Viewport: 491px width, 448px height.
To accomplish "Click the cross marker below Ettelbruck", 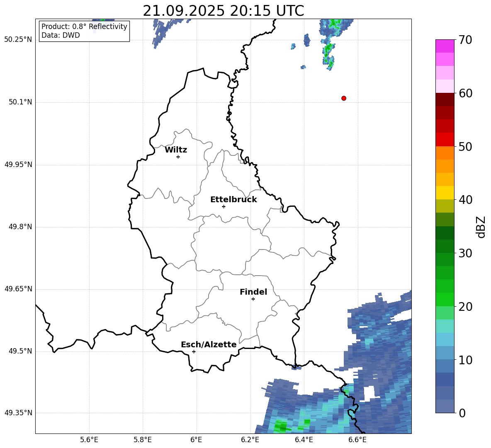I will [224, 206].
